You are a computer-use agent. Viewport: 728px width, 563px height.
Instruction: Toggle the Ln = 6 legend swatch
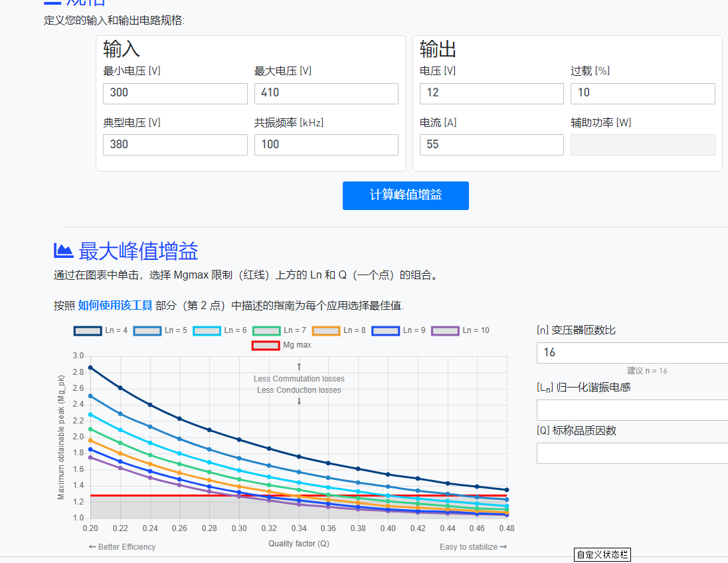click(207, 331)
